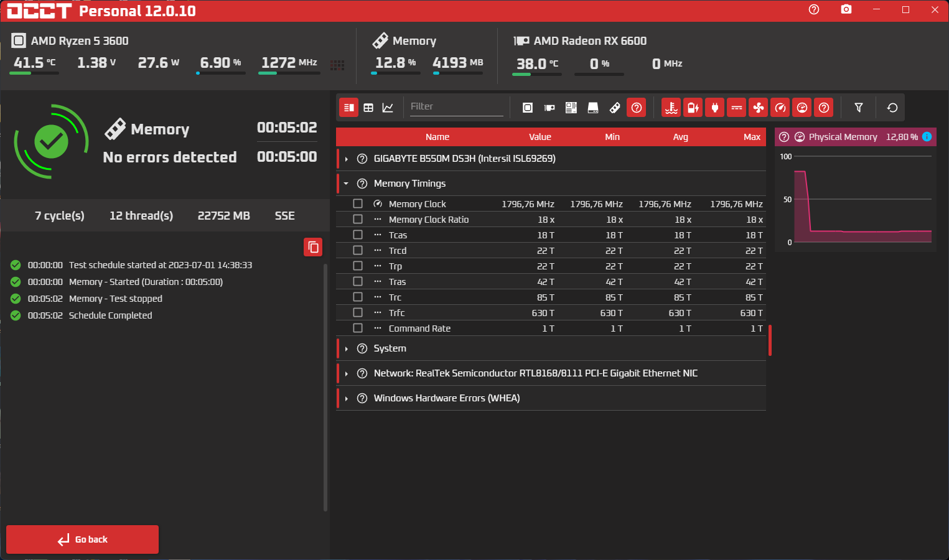The image size is (949, 560).
Task: Sort by the Min column header
Action: click(x=612, y=137)
